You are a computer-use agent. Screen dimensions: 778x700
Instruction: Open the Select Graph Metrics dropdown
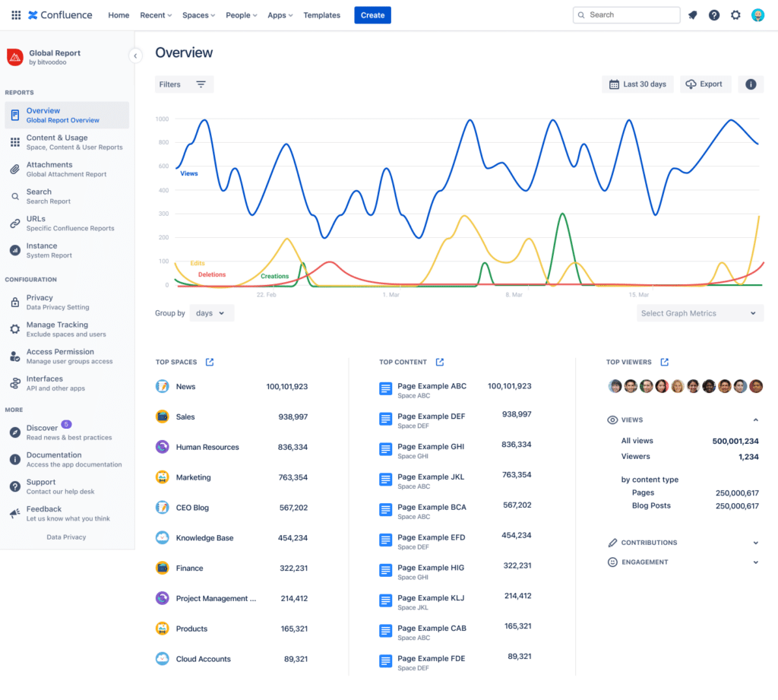tap(699, 312)
